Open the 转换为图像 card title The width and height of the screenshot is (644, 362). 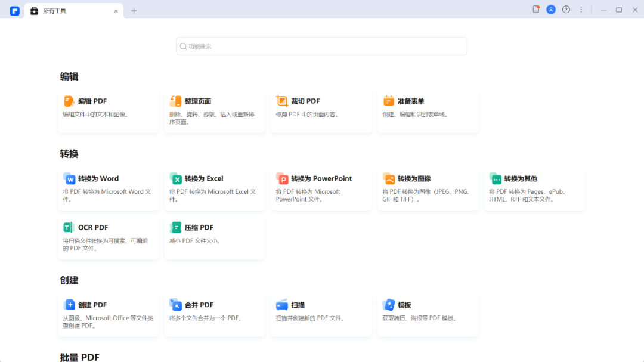coord(414,178)
